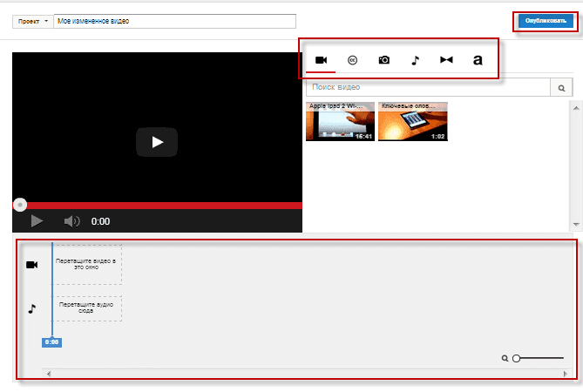Click the Опубликовать publish button
Image resolution: width=583 pixels, height=392 pixels.
(x=546, y=21)
